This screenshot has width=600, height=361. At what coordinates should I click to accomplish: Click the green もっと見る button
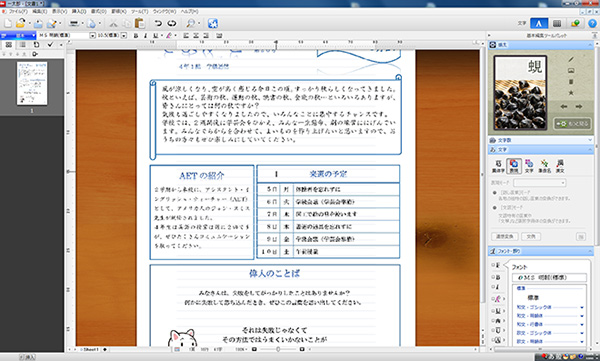tap(572, 124)
